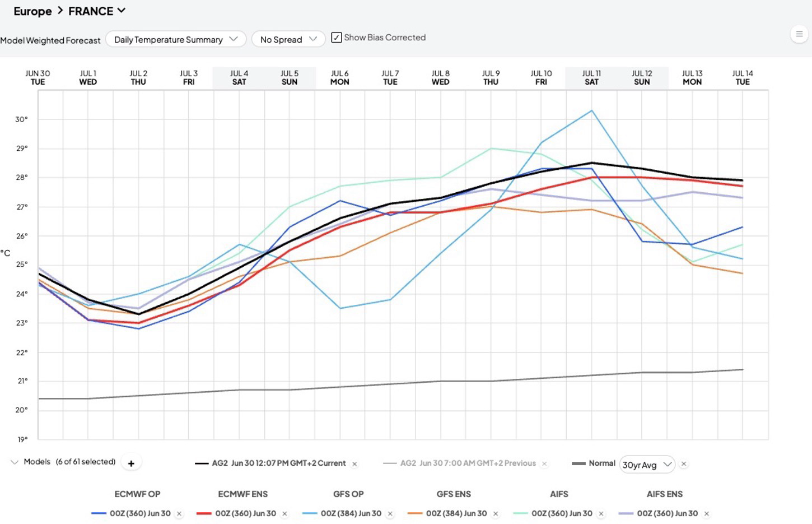Open the 30yr Avg dropdown
The height and width of the screenshot is (524, 812).
(647, 465)
